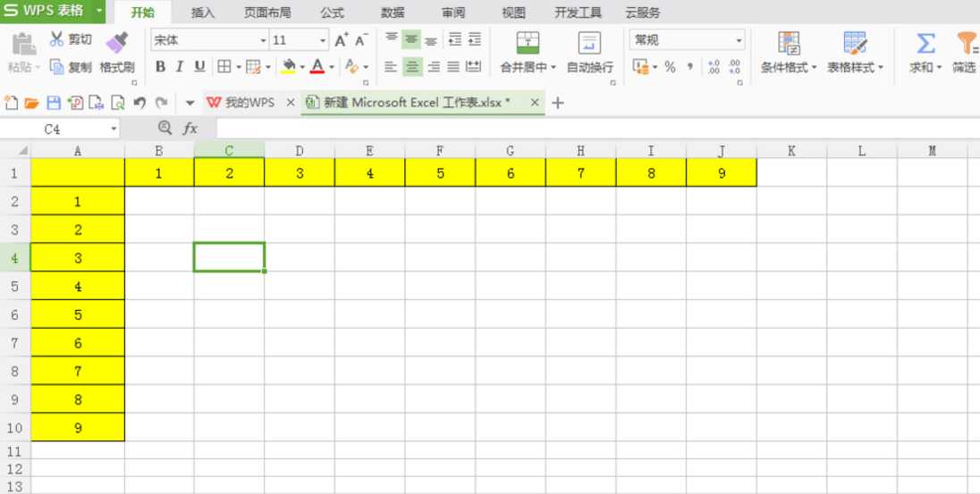Switch to the 视图 (View) tab
The width and height of the screenshot is (980, 494).
pos(514,13)
